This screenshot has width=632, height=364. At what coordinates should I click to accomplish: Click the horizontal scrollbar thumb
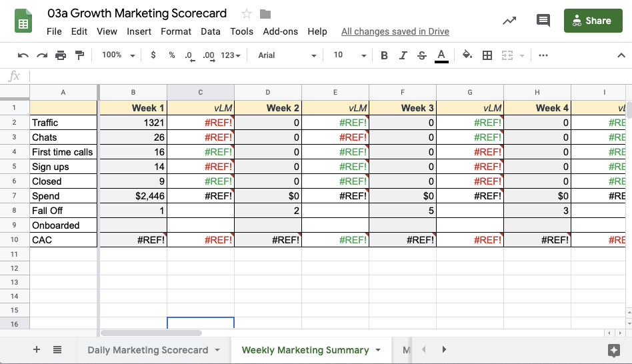[151, 333]
